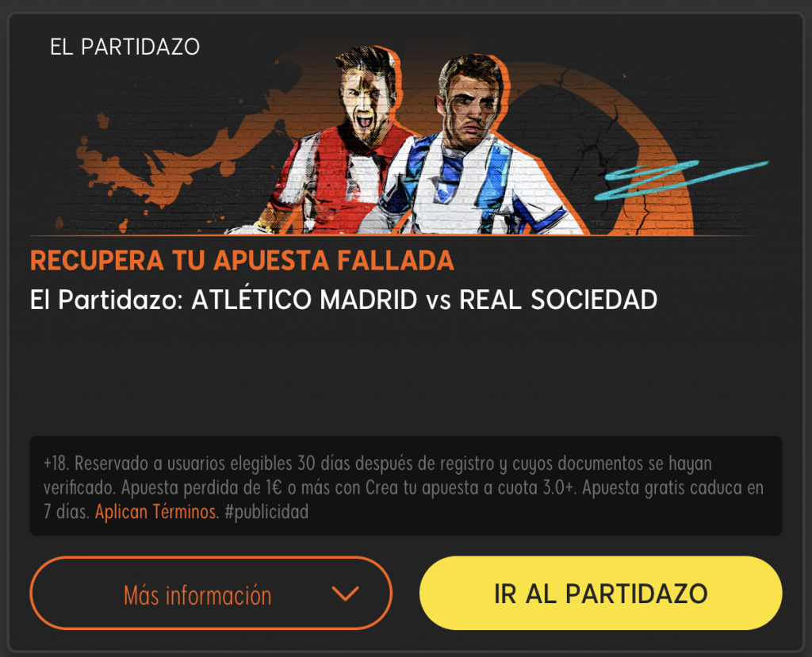Screen dimensions: 812x657
Task: Open the Aplican Términos link
Action: (157, 511)
